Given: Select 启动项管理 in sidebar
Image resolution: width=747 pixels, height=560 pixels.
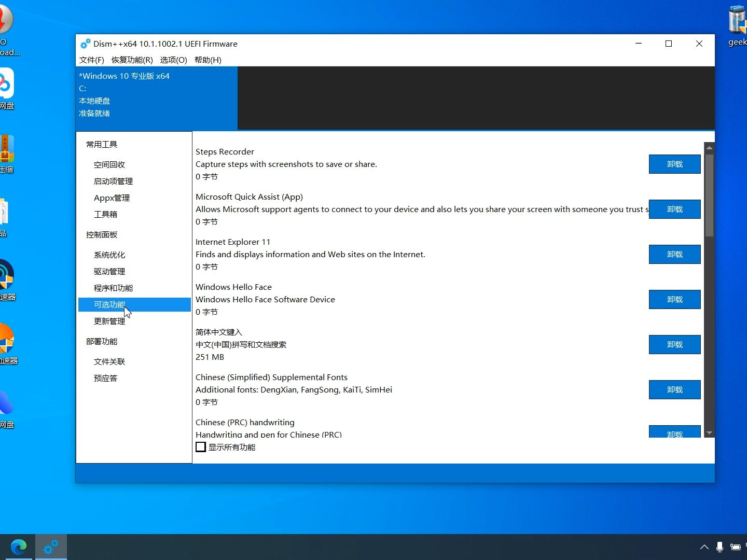Looking at the screenshot, I should coord(113,181).
